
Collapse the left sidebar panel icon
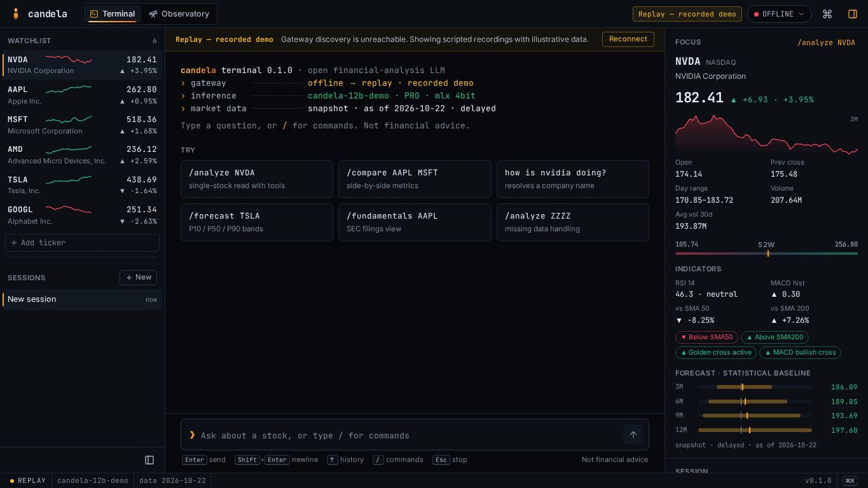coord(149,460)
